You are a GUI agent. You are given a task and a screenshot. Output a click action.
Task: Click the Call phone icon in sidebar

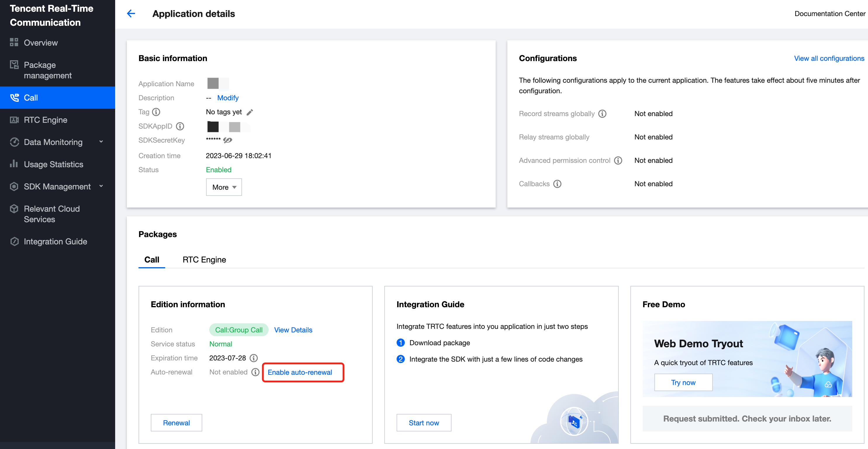tap(14, 98)
